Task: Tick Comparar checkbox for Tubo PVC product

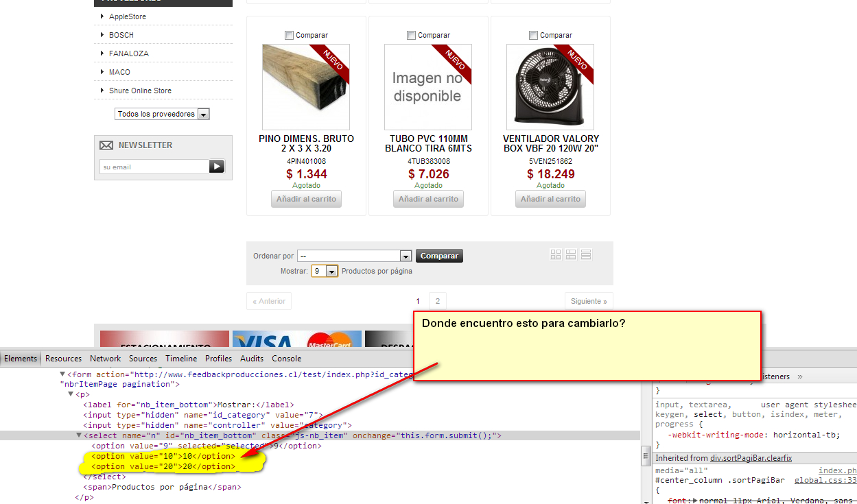Action: coord(411,36)
